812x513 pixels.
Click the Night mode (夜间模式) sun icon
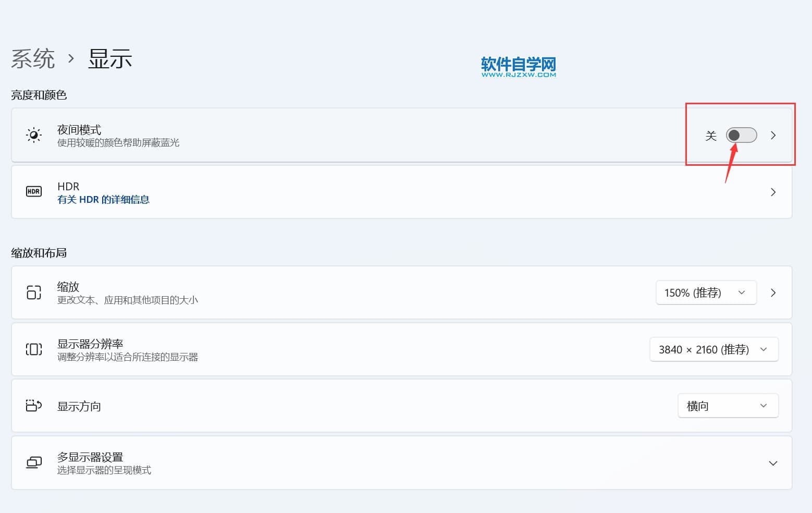pyautogui.click(x=34, y=136)
